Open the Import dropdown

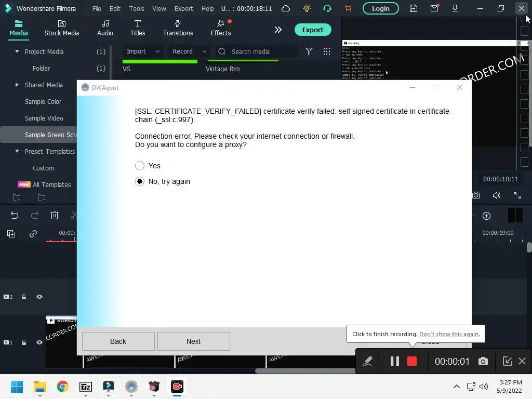[x=143, y=51]
